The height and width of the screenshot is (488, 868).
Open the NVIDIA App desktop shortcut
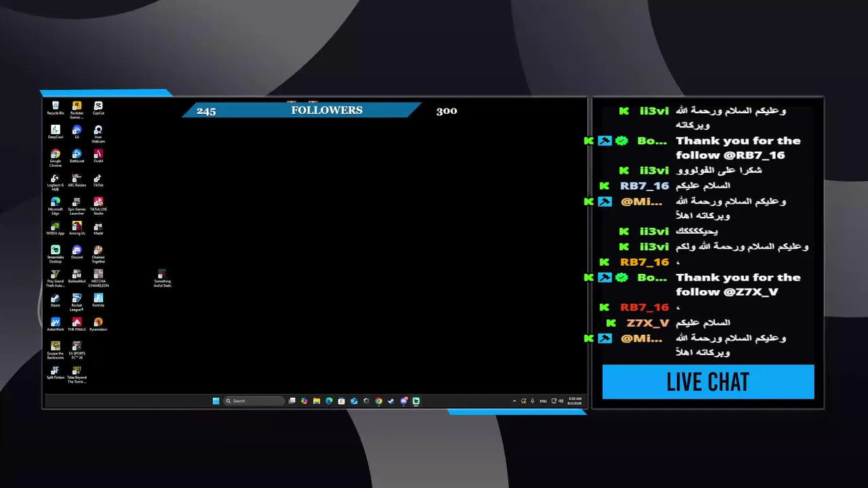[56, 228]
